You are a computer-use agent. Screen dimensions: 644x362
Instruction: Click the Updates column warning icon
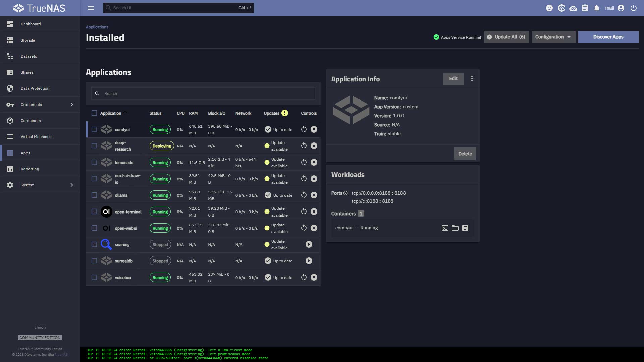click(285, 113)
